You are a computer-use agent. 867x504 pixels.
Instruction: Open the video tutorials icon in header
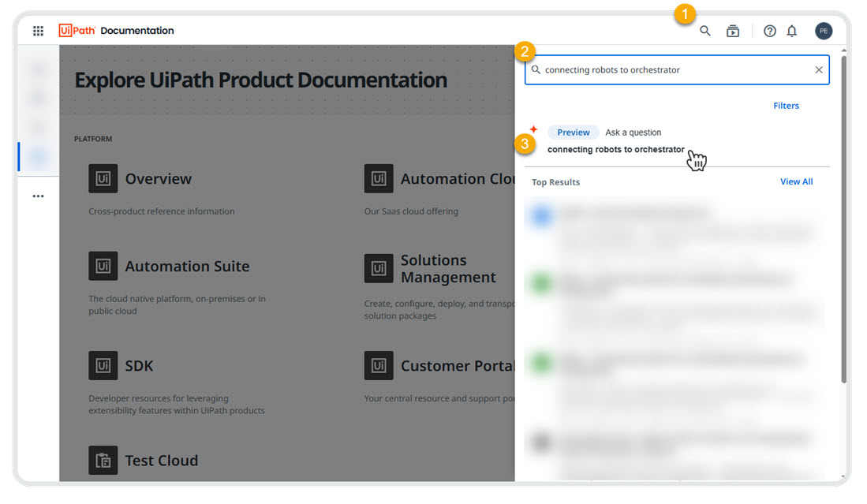click(x=733, y=31)
